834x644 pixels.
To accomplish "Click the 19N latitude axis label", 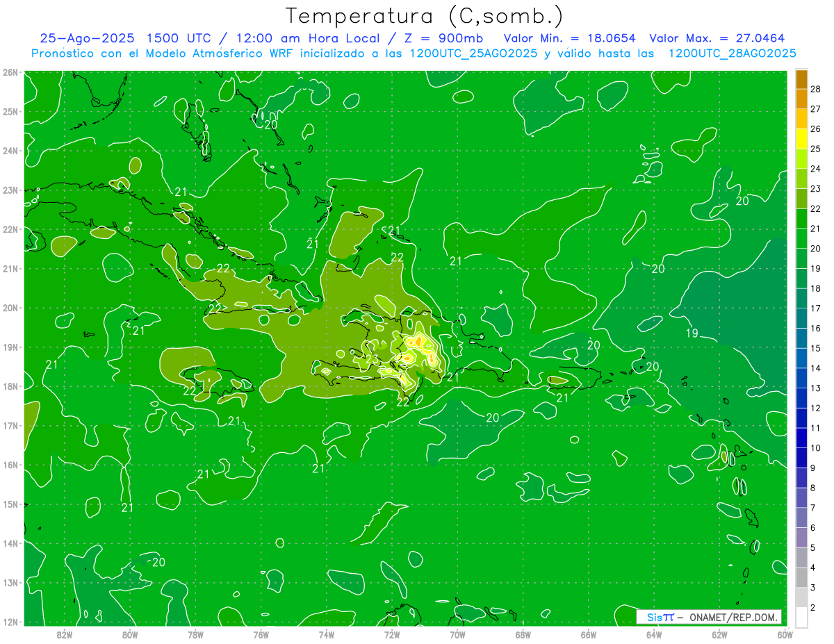I will (10, 347).
